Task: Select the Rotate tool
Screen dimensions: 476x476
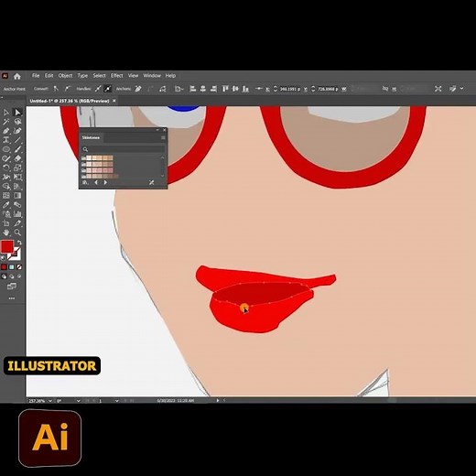Action: [x=6, y=168]
